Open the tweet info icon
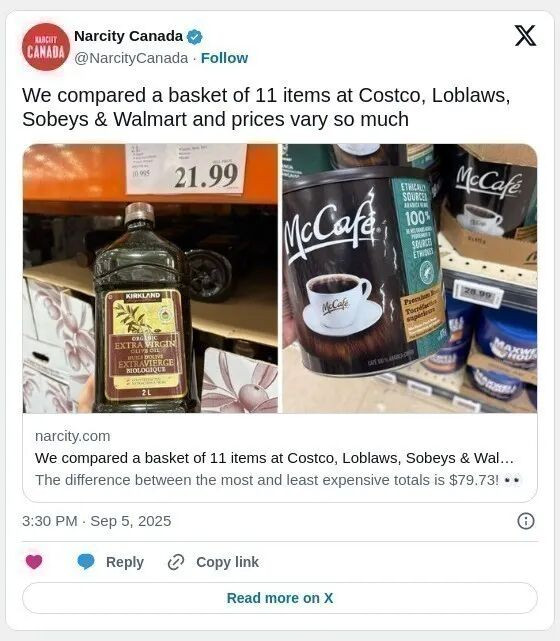 click(x=526, y=521)
